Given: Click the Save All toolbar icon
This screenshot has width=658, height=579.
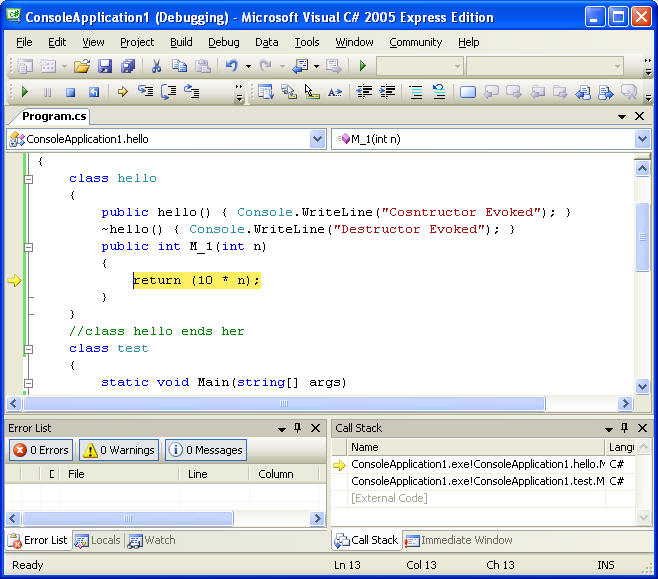Looking at the screenshot, I should point(127,66).
